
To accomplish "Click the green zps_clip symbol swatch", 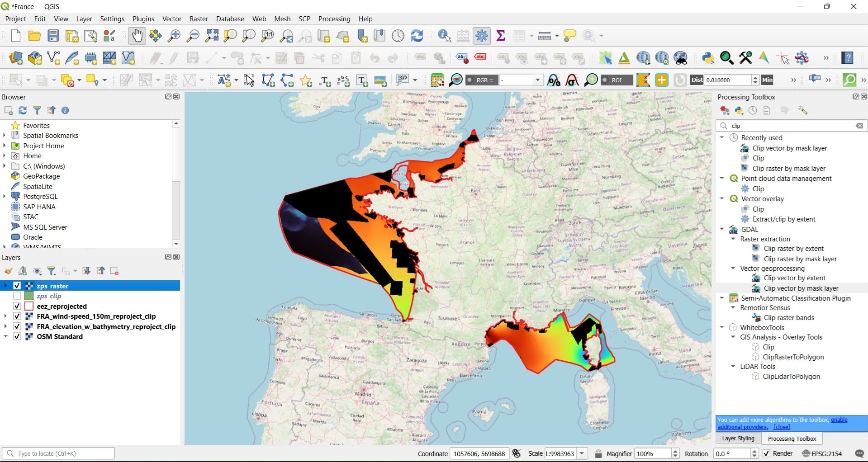I will [29, 296].
